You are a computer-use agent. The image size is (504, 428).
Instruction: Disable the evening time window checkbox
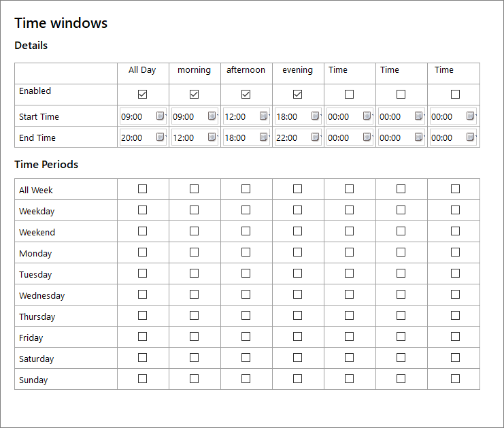pos(298,94)
